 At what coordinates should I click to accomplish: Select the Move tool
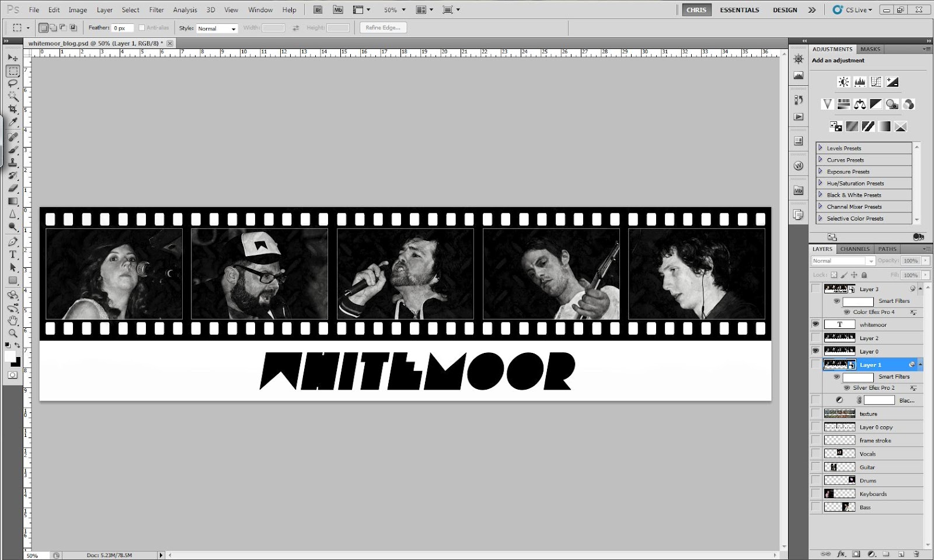(13, 57)
